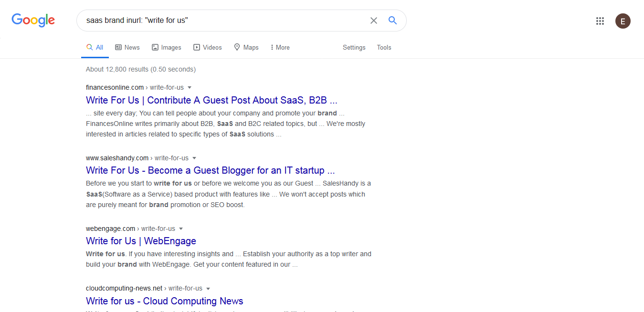This screenshot has width=644, height=312.
Task: Click the "About 12,800 results" stats text
Action: [x=141, y=69]
